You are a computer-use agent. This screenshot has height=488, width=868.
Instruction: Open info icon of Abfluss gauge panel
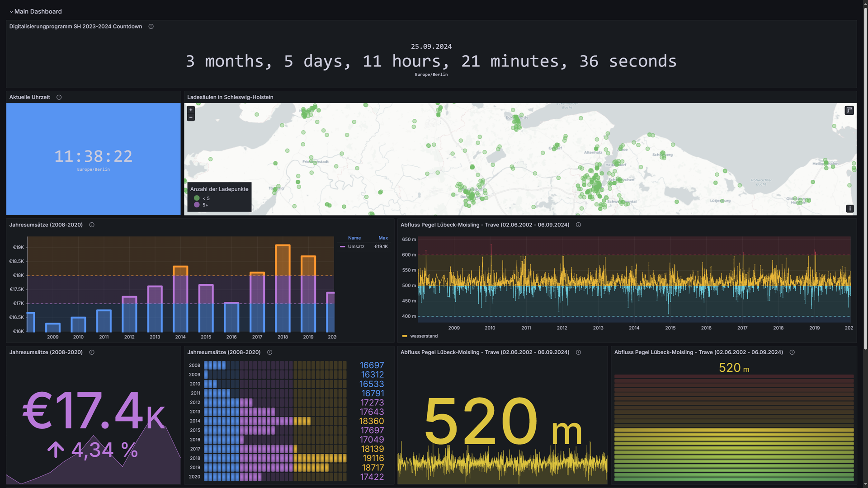pyautogui.click(x=792, y=352)
